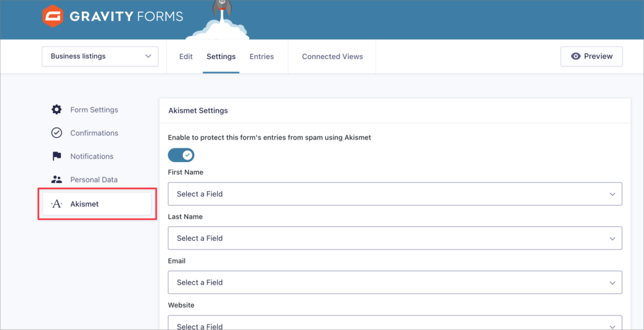Screen dimensions: 644x330
Task: Click the Gravity Forms hexagon logo
Action: [53, 16]
